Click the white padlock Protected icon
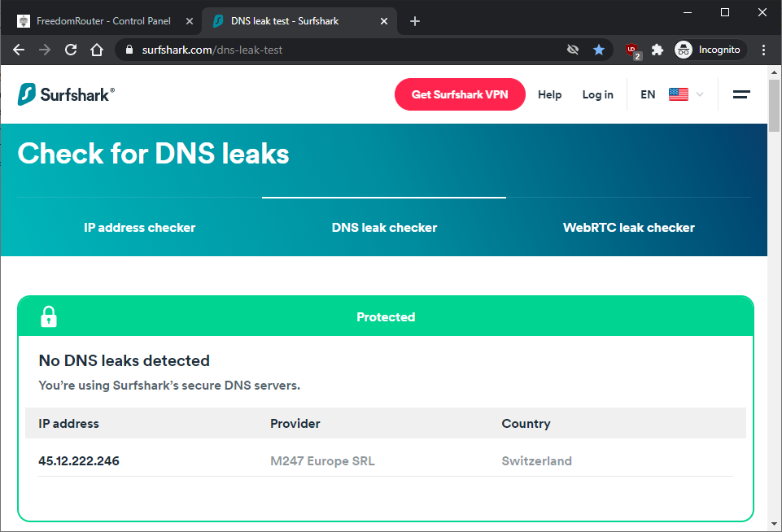Screen dimensions: 782x532 coord(48,316)
